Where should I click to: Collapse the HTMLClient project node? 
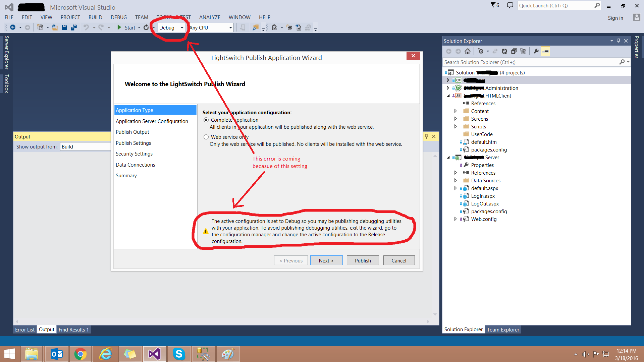point(448,96)
